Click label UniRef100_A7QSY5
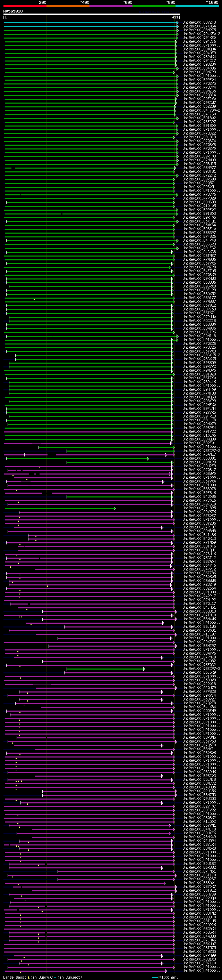Viewport: 222px width, 980px height. pos(199,84)
